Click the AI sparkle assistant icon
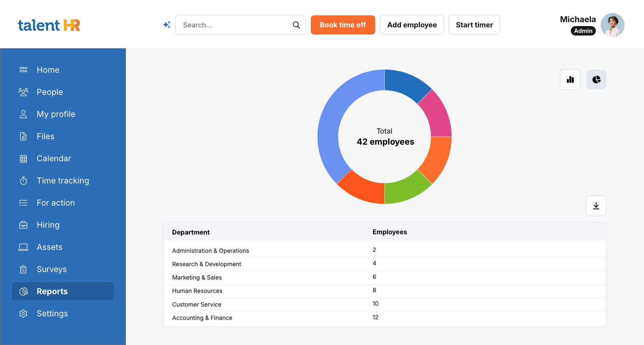The height and width of the screenshot is (345, 644). (167, 25)
